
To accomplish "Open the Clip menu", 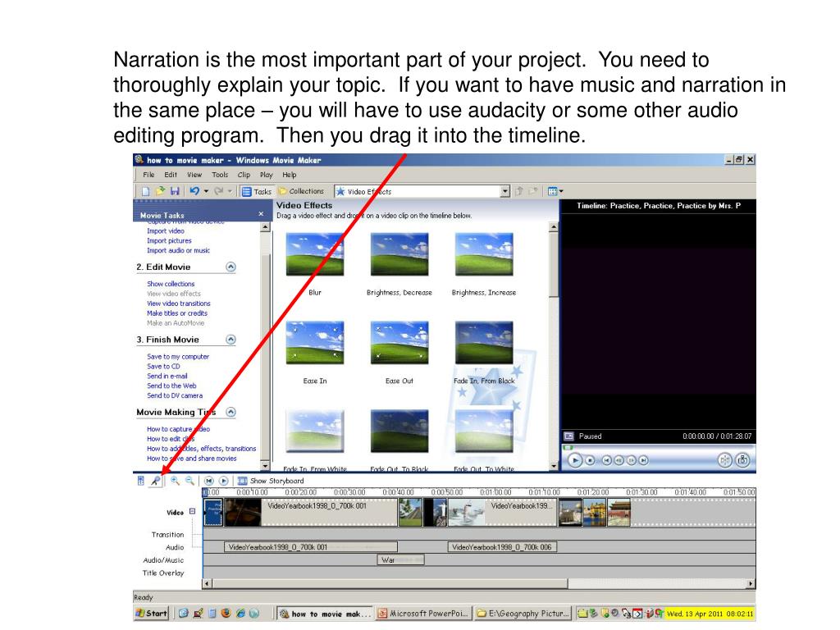I will (x=244, y=175).
